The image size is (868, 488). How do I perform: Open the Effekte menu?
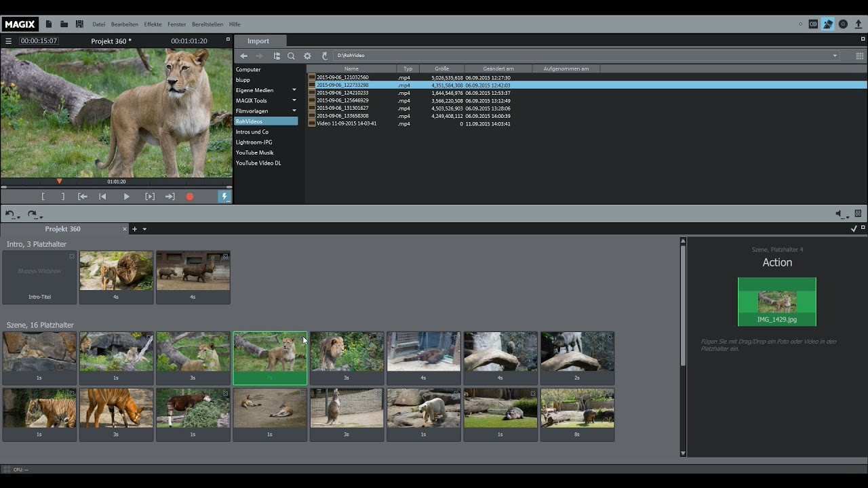(x=153, y=24)
